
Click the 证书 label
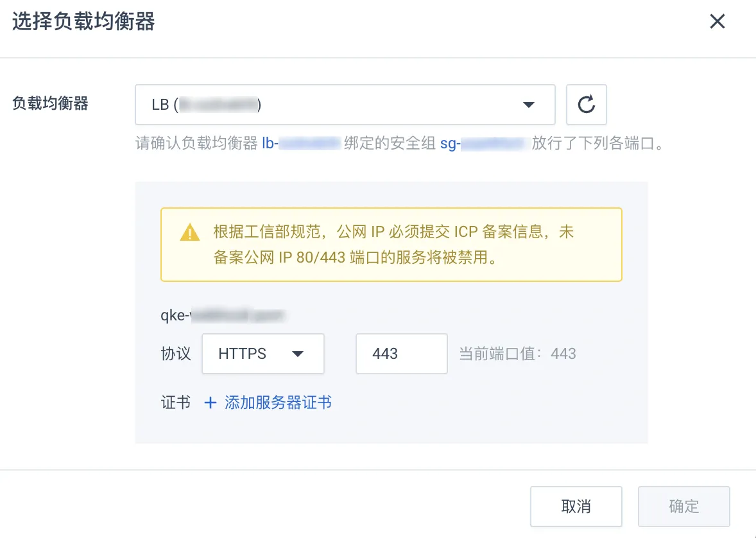[x=175, y=403]
